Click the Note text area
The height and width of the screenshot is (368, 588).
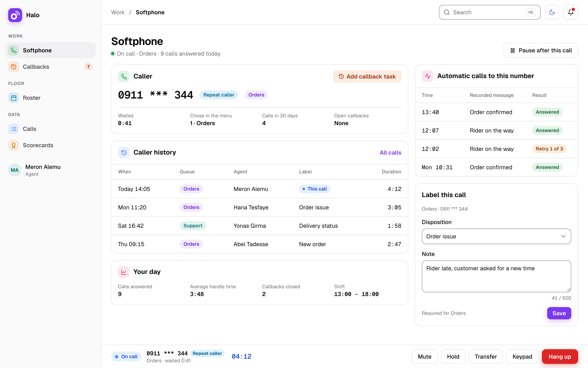point(496,276)
